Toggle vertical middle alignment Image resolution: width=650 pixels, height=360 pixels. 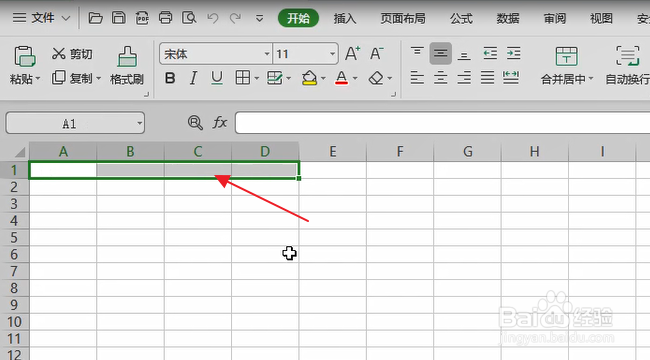click(441, 54)
